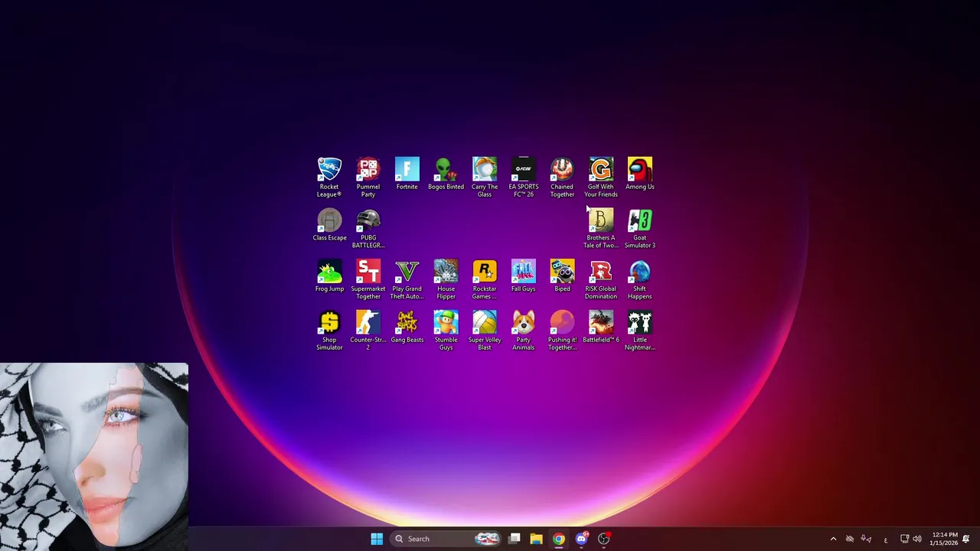The height and width of the screenshot is (551, 980).
Task: Open Discord from the taskbar
Action: 581,539
